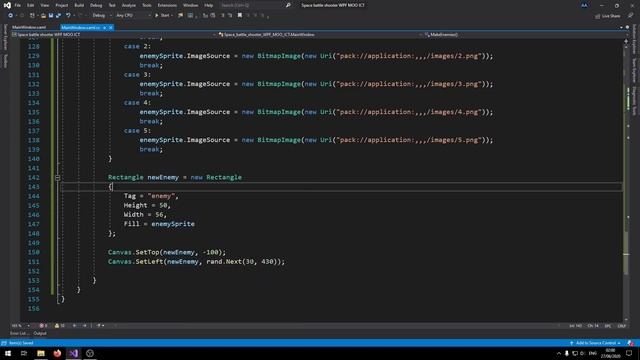The width and height of the screenshot is (640, 360).
Task: Click the rand.Next text on line 151
Action: [x=224, y=262]
